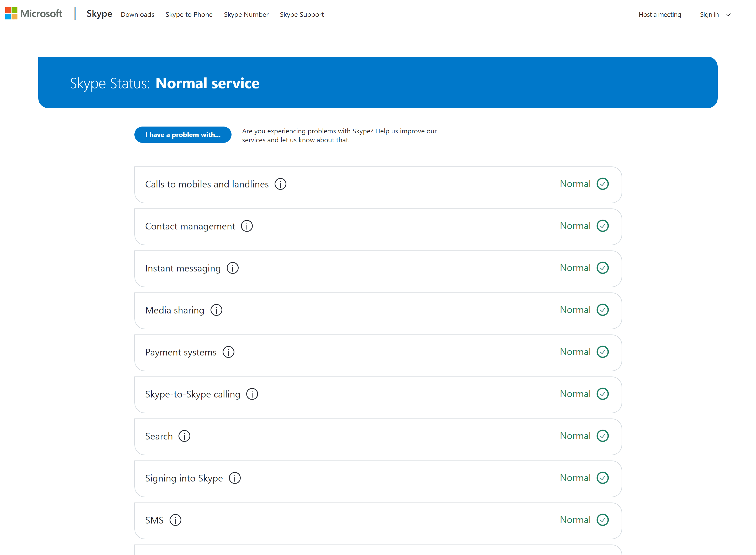The height and width of the screenshot is (555, 756).
Task: Open info for Media sharing
Action: [x=216, y=310]
